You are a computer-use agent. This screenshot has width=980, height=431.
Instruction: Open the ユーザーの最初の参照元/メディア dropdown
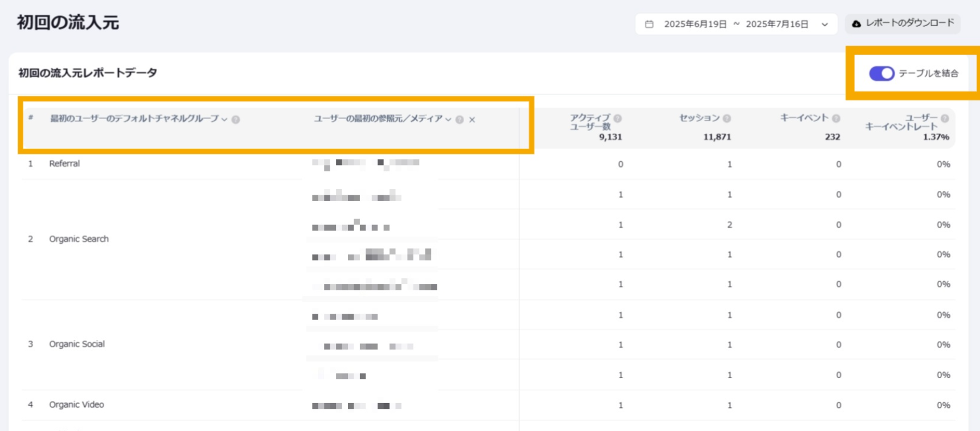[448, 120]
